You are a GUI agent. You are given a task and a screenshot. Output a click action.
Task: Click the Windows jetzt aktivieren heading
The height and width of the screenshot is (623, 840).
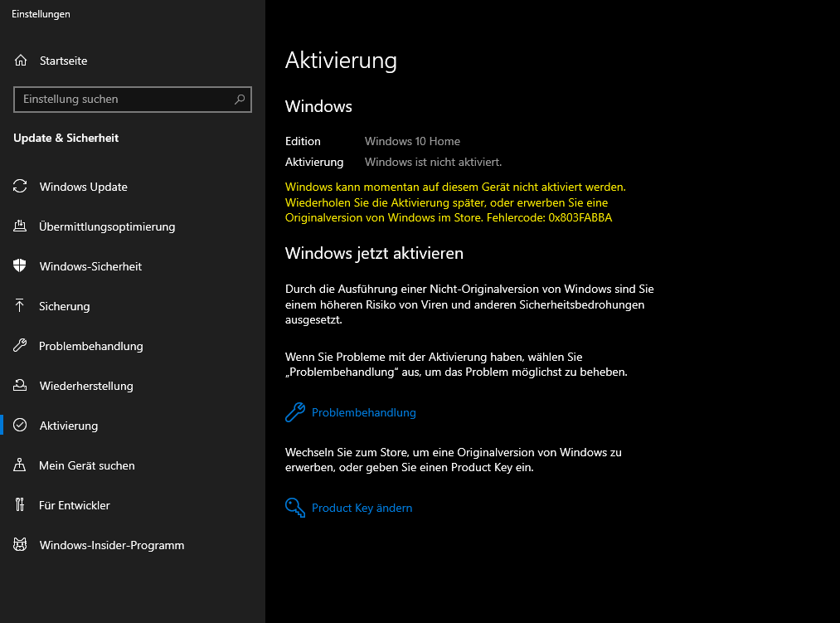click(374, 253)
